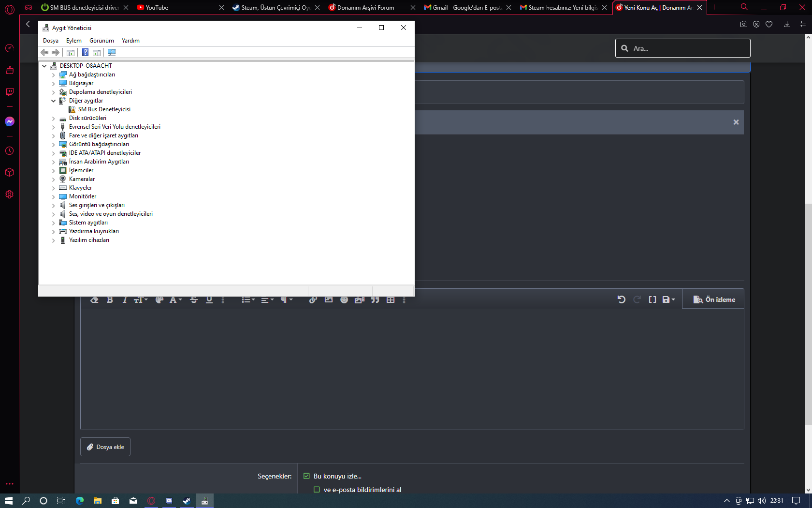This screenshot has height=508, width=812.
Task: Switch to SM BUS denetleyicisi driver tab
Action: pos(85,7)
